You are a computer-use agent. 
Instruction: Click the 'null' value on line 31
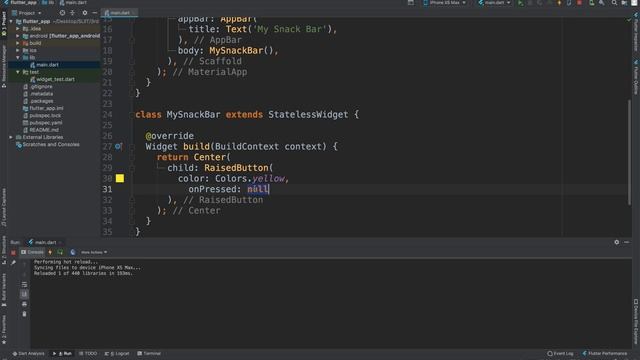point(258,189)
